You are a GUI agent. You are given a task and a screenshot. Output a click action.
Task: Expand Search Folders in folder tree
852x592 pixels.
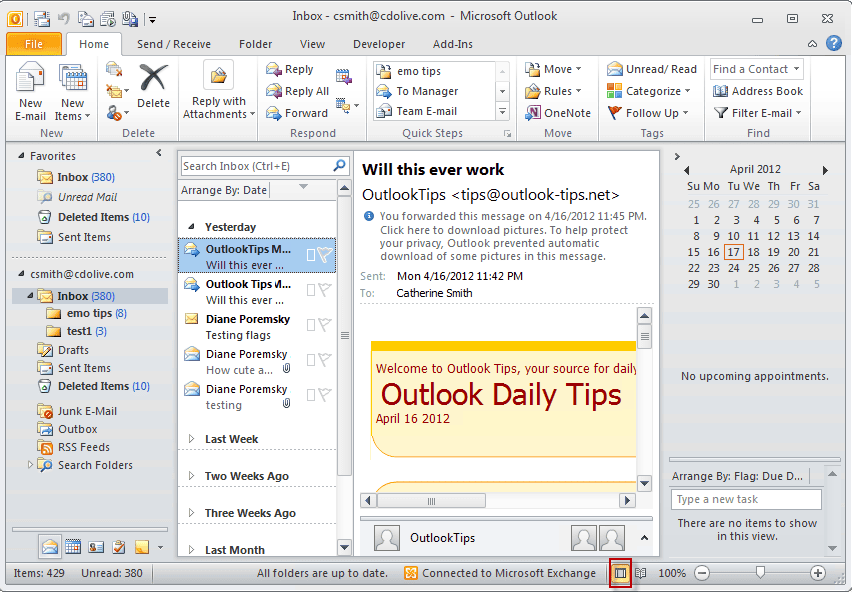pos(30,464)
